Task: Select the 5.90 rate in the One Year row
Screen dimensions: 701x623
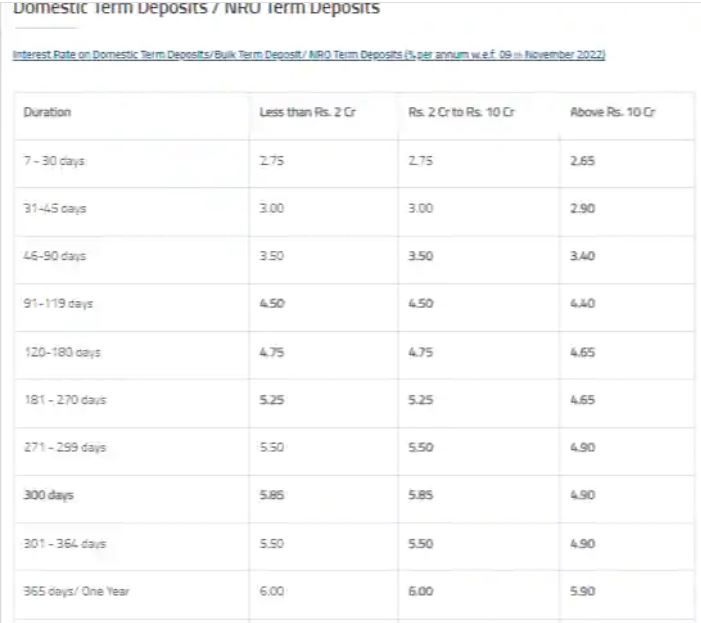Action: point(583,591)
